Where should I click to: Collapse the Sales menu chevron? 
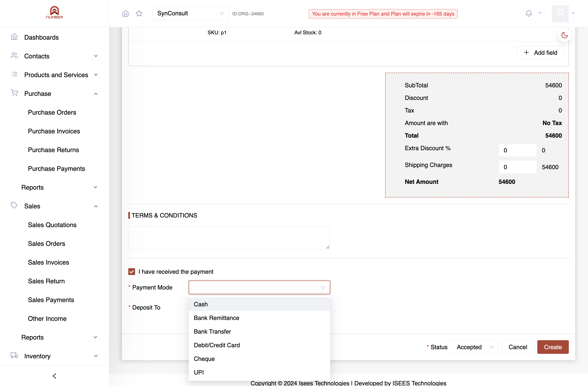click(x=96, y=206)
